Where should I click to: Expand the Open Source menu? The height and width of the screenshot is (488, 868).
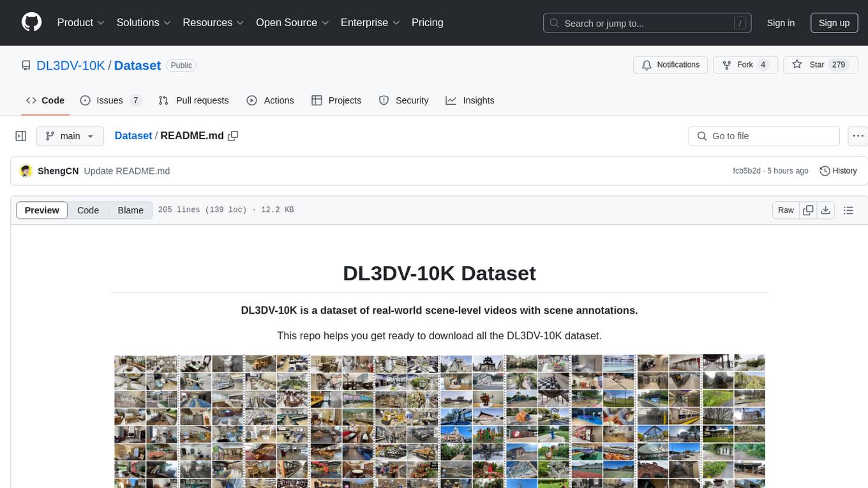coord(292,22)
